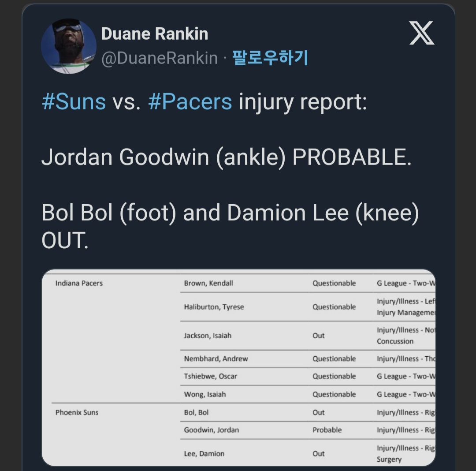Click the Probable status cell
Viewport: 476px width, 471px height.
pos(327,430)
